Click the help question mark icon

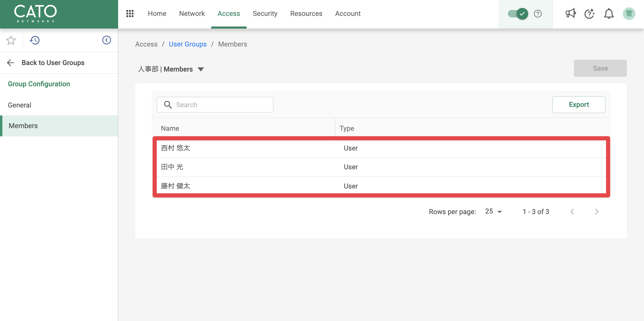tap(538, 14)
